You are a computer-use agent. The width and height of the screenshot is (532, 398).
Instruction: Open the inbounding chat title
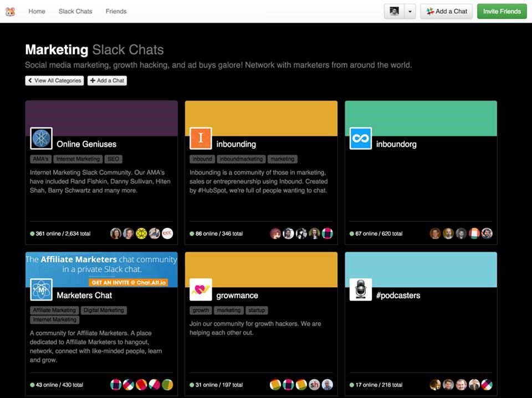tap(236, 144)
